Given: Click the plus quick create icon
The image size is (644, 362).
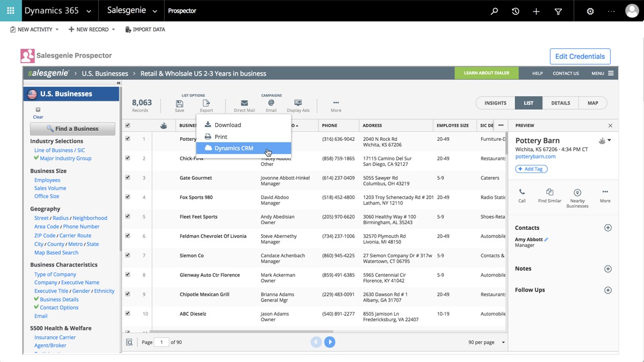Looking at the screenshot, I should coord(536,11).
